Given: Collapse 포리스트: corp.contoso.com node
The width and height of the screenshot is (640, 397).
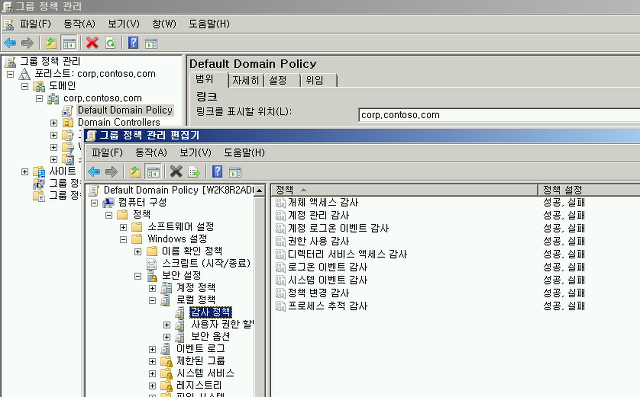Looking at the screenshot, I should (x=11, y=74).
